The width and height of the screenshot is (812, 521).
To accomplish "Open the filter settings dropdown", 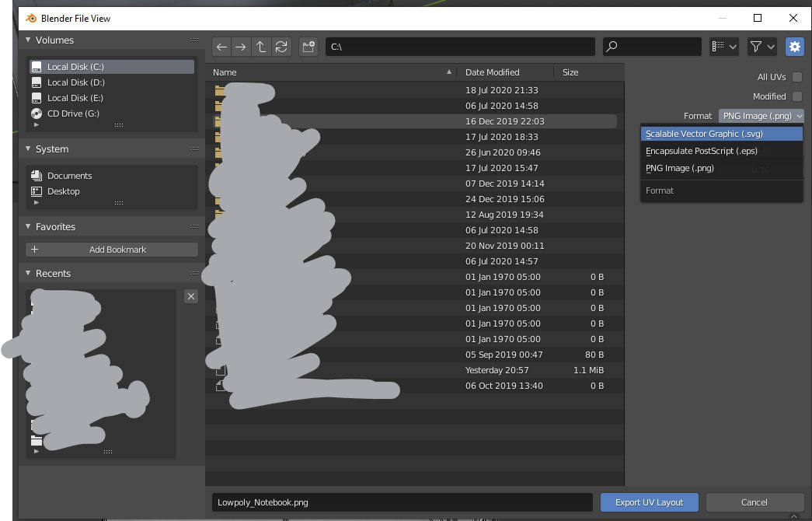I will [x=761, y=47].
